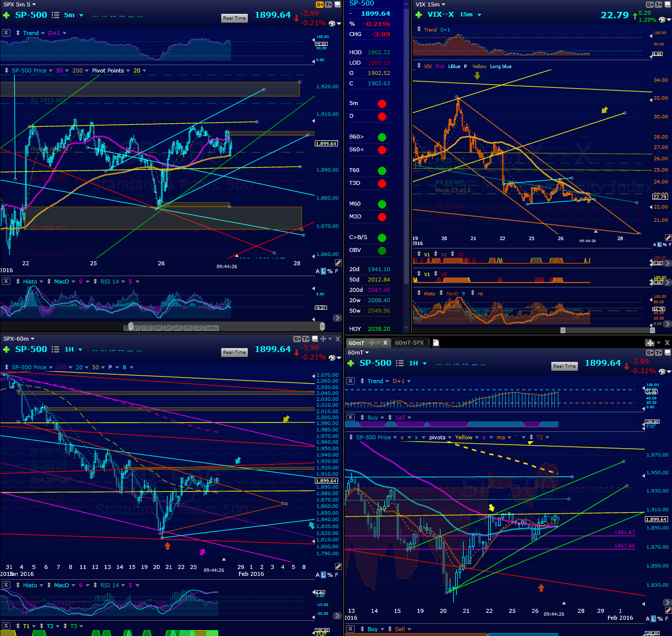672x636 pixels.
Task: Toggle F scale option in SPX-60m chart
Action: pyautogui.click(x=336, y=575)
